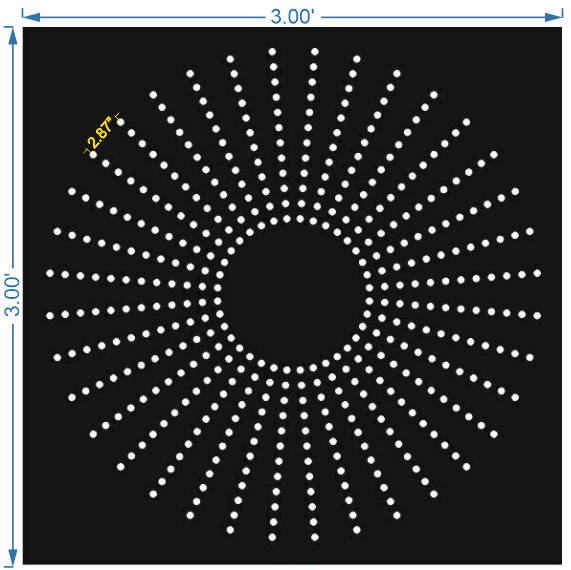Viewport: 571px width, 570px height.
Task: Click the dot at the lower end of 2.87" measurement
Action: coord(93,155)
